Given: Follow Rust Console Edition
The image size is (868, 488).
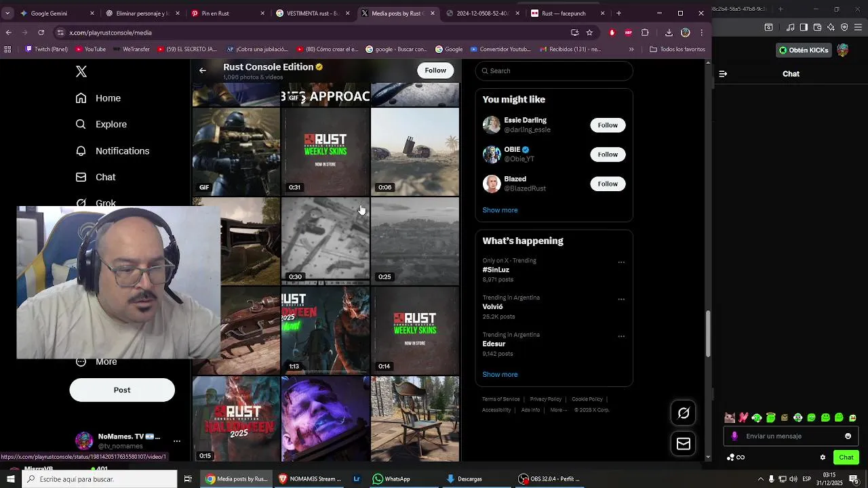Looking at the screenshot, I should pos(435,70).
